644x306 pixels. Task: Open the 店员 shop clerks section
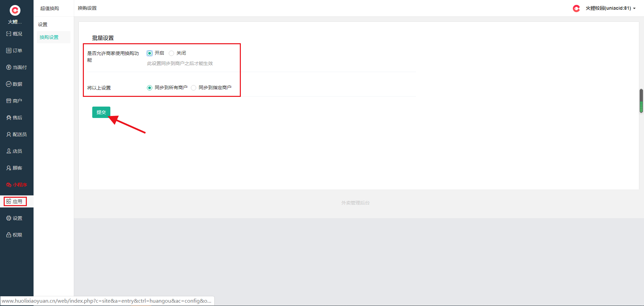pyautogui.click(x=14, y=151)
